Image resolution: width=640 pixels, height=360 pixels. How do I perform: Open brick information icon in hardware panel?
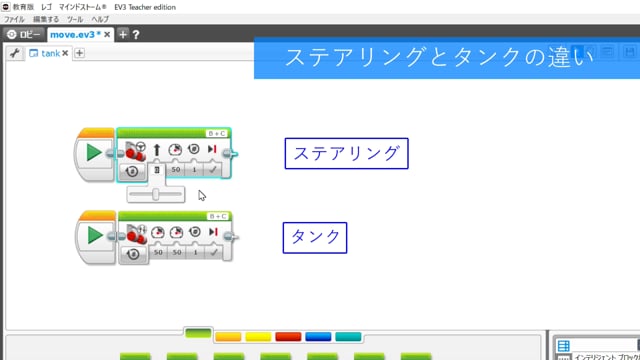563,346
